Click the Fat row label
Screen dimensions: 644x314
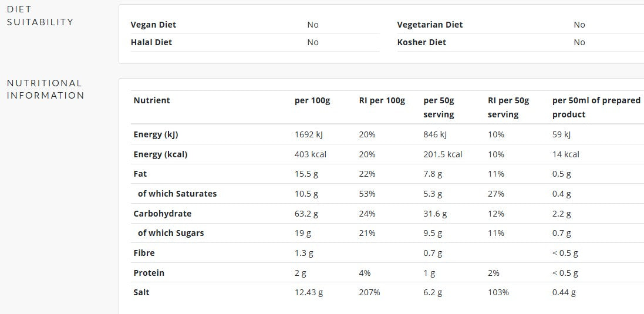click(x=140, y=174)
